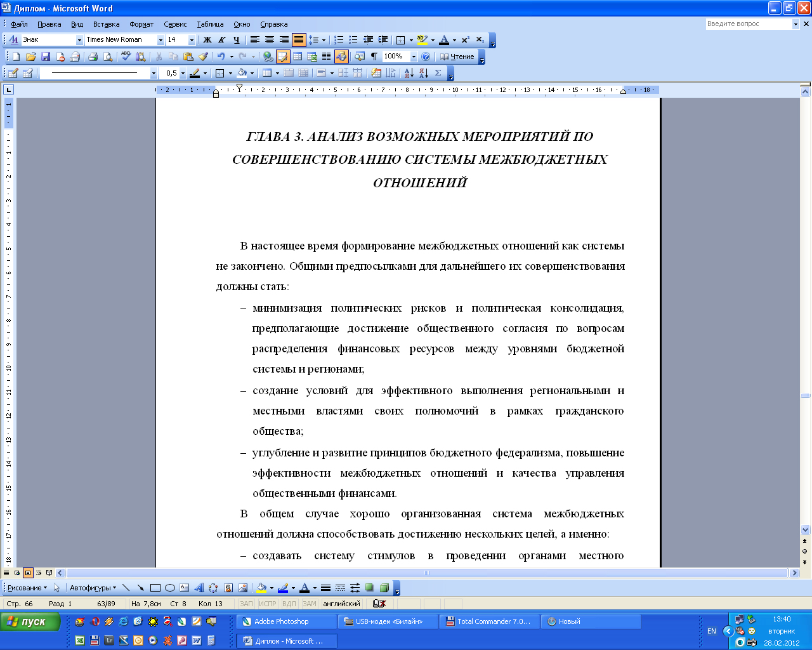Select the Line drawing tool
The image size is (812, 650).
(126, 588)
